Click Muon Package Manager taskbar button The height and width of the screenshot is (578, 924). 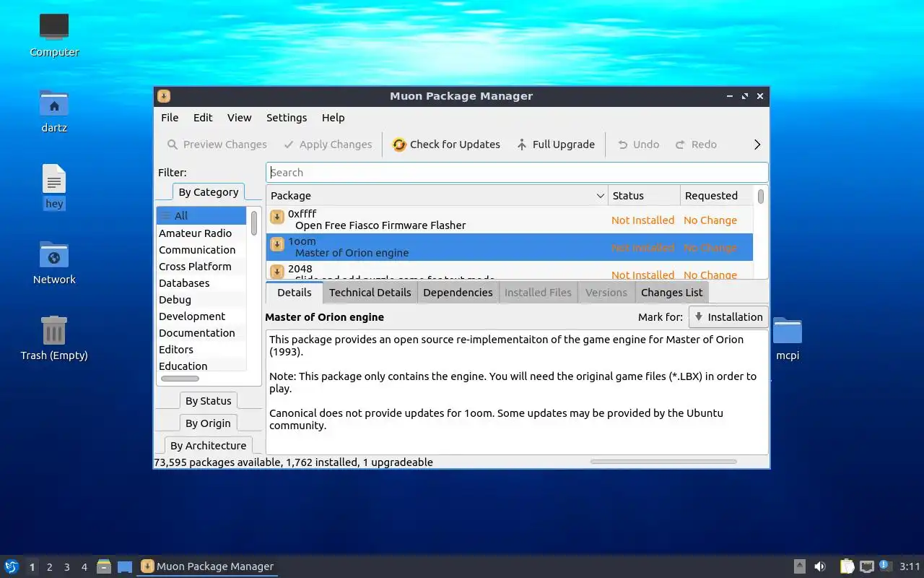207,566
